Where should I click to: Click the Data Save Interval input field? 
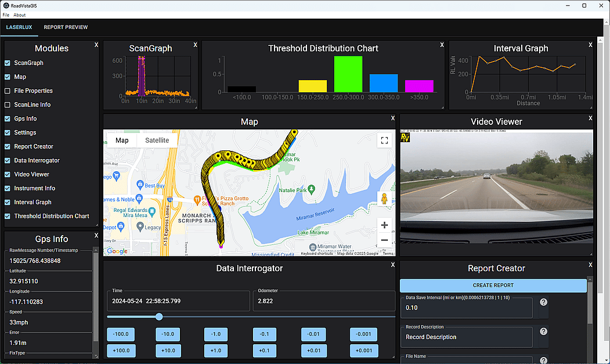pyautogui.click(x=467, y=308)
